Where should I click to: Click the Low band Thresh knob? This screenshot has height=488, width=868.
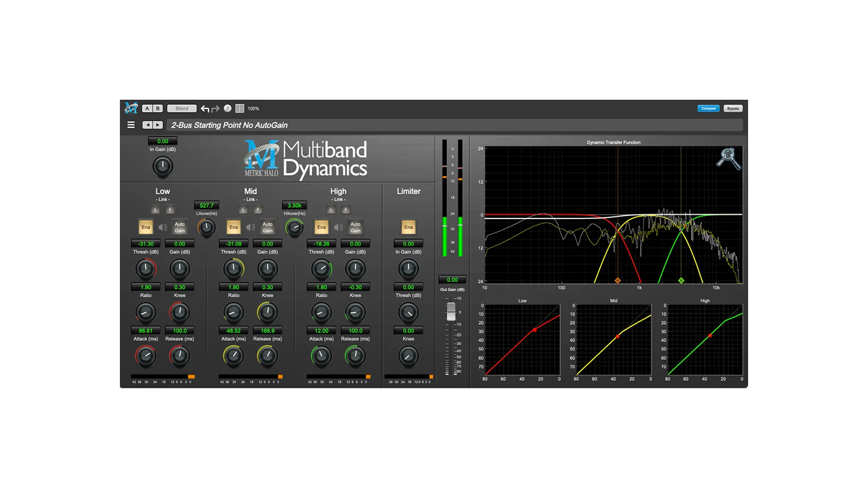click(x=145, y=269)
